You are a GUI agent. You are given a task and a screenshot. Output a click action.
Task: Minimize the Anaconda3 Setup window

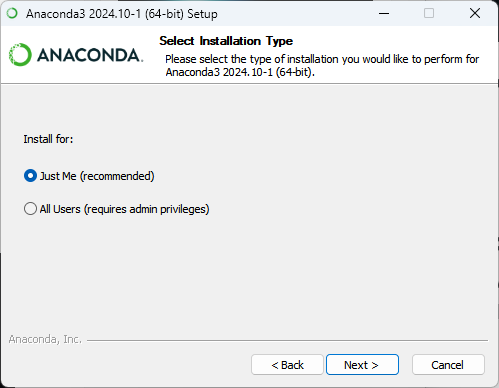[384, 13]
